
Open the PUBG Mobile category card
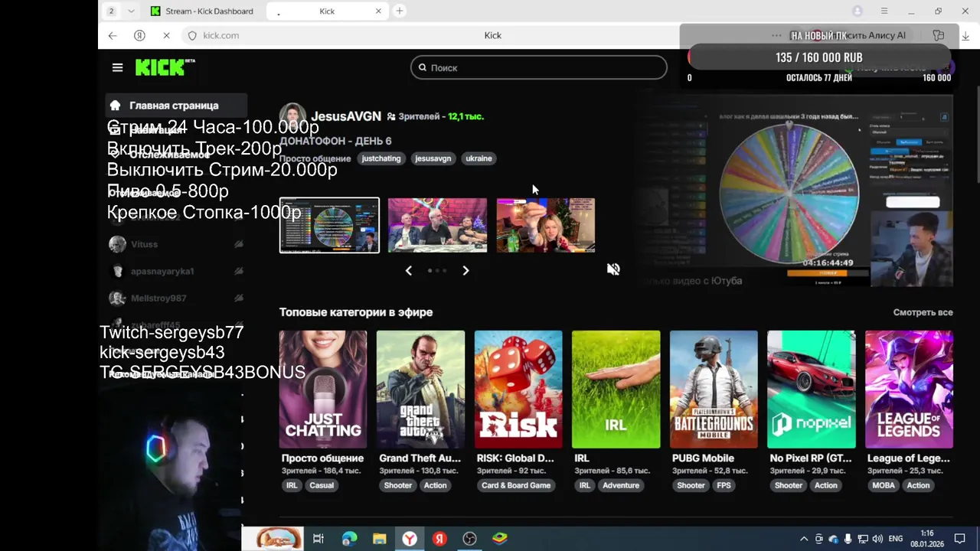pos(714,390)
